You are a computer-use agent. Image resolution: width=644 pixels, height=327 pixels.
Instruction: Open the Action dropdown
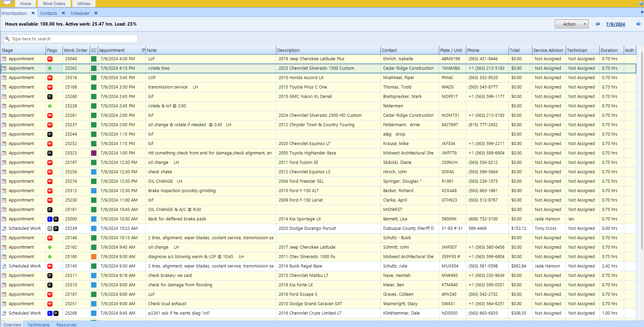(571, 24)
